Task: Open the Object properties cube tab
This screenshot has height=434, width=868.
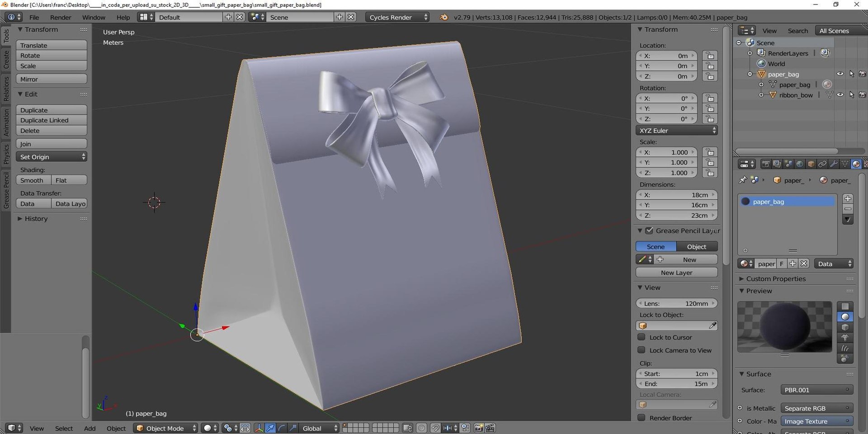Action: click(x=811, y=164)
